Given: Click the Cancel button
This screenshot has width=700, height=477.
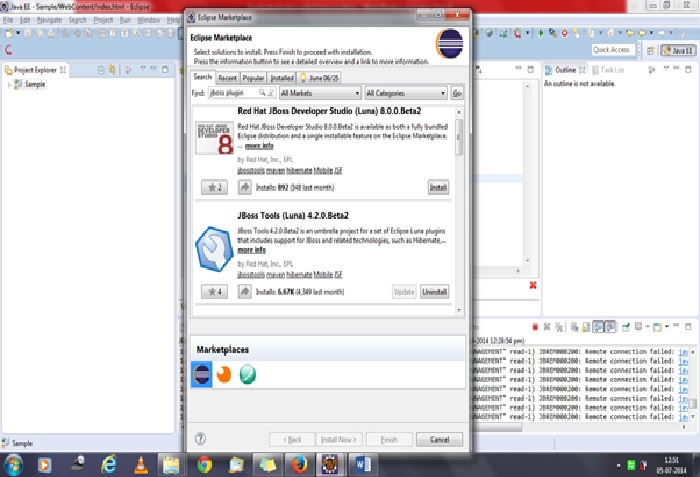Looking at the screenshot, I should tap(439, 439).
